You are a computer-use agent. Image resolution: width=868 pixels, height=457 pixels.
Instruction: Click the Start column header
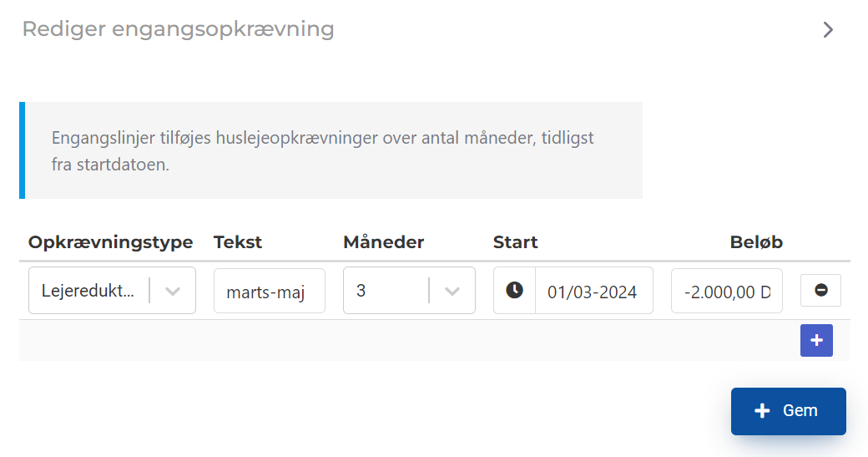pos(516,242)
